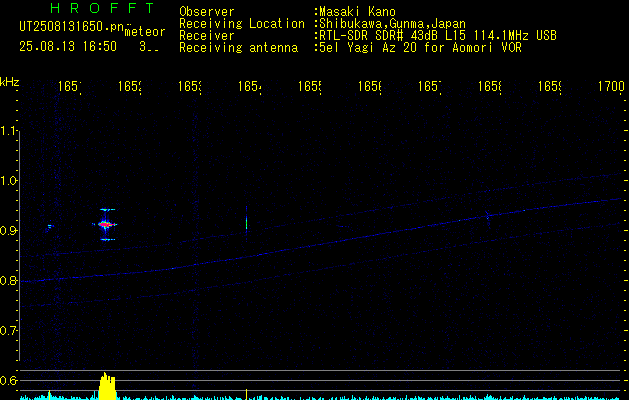Click the kHz axis unit label
The height and width of the screenshot is (400, 629).
tap(9, 82)
